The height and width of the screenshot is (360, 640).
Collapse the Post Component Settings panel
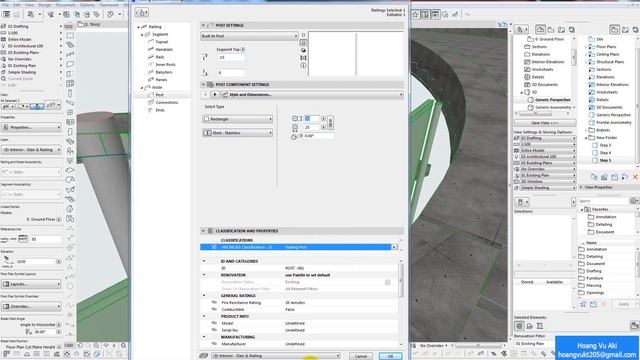click(203, 84)
